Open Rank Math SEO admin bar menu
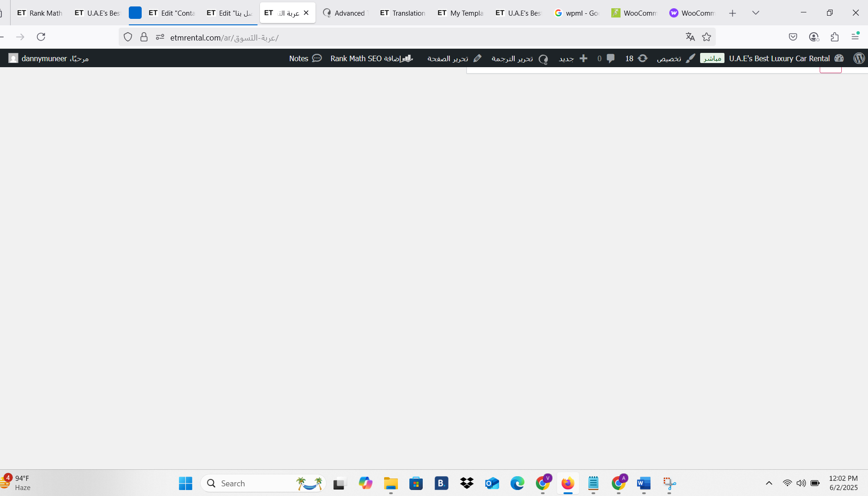Image resolution: width=868 pixels, height=496 pixels. pos(371,58)
